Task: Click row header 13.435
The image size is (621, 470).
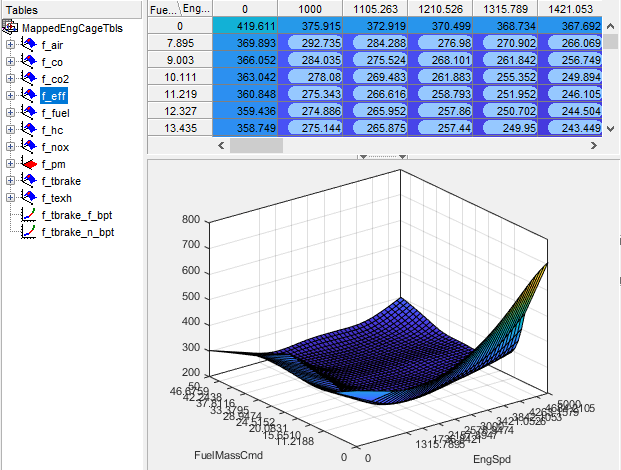Action: tap(180, 128)
